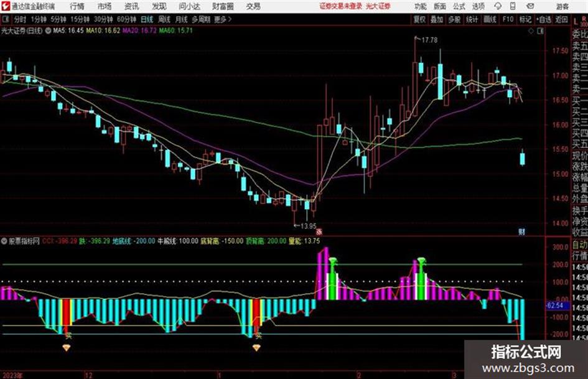
Task: Open the 版面 menu
Action: 440,6
